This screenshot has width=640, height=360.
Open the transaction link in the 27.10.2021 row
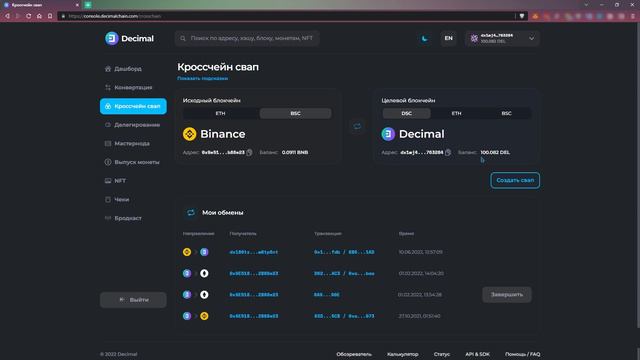click(344, 316)
